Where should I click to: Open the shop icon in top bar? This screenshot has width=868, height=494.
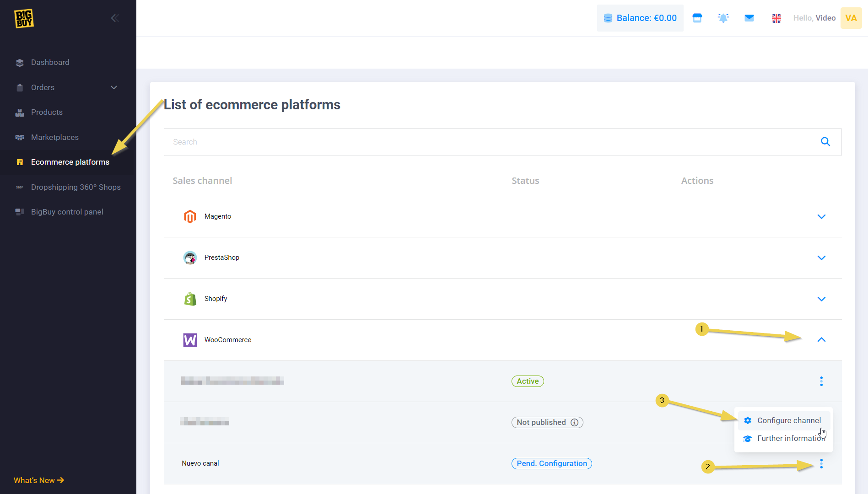697,18
